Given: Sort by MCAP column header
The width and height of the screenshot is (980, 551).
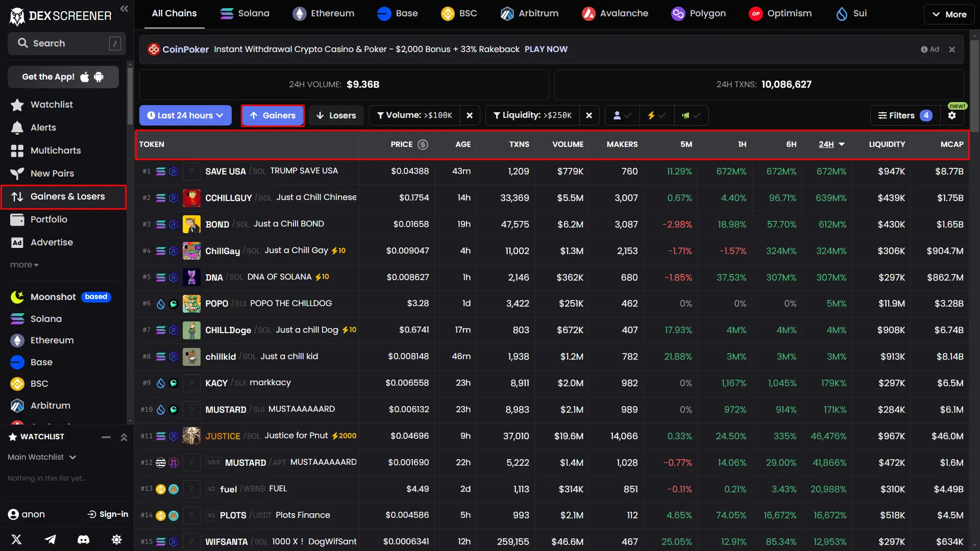Looking at the screenshot, I should pos(952,144).
